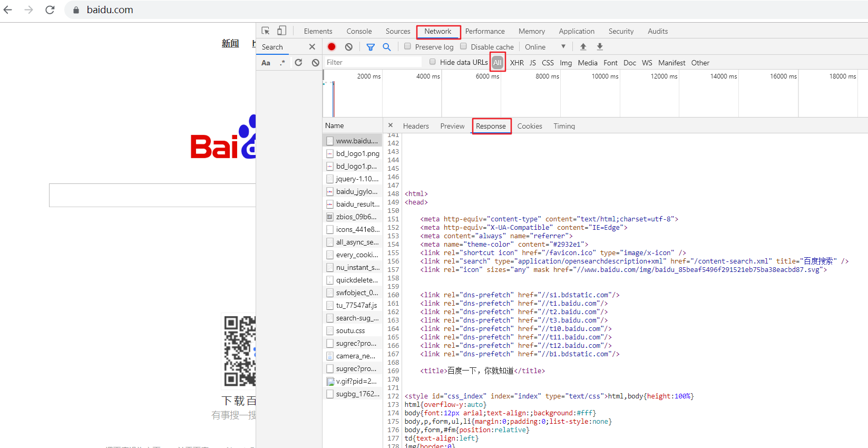Open the Online throttling dropdown

545,47
